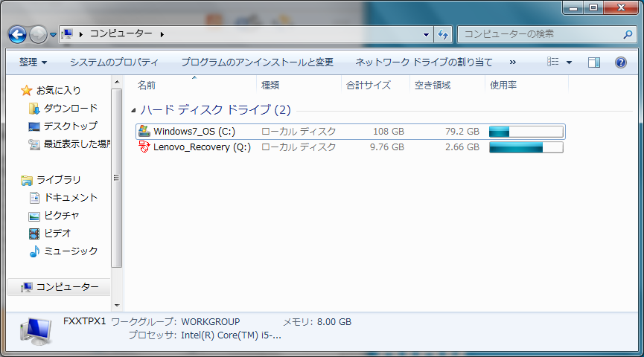Click ネットワーク ドライブの割り当て
This screenshot has width=644, height=357.
(424, 62)
